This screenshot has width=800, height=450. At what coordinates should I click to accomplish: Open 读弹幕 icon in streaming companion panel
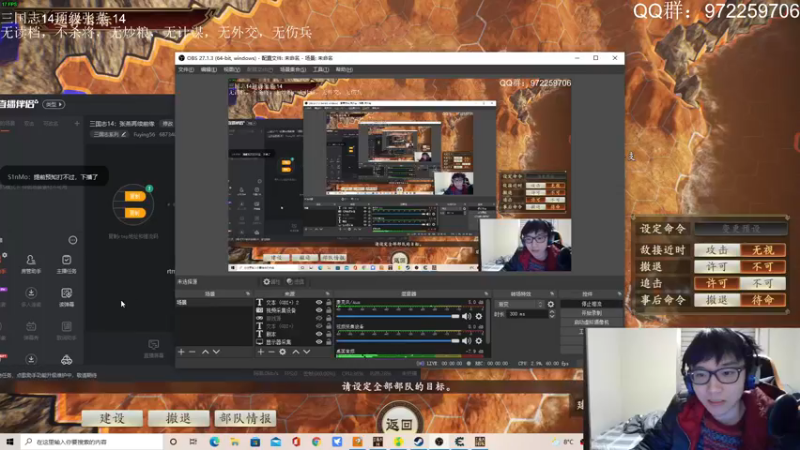coord(66,297)
